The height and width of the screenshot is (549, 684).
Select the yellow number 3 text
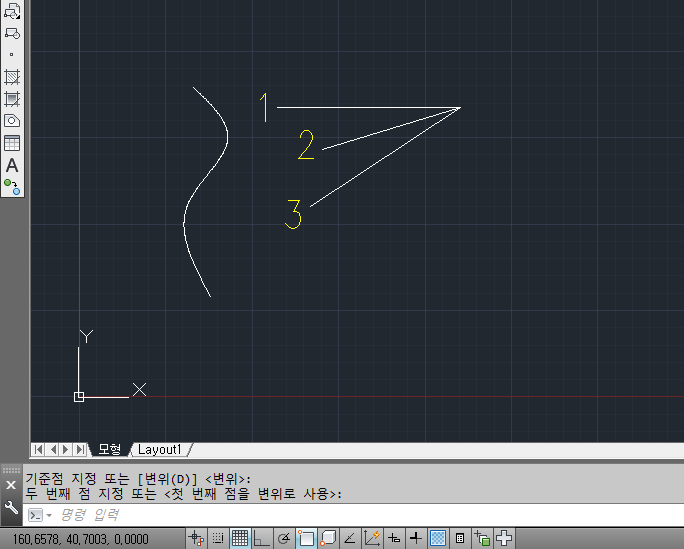coord(294,214)
